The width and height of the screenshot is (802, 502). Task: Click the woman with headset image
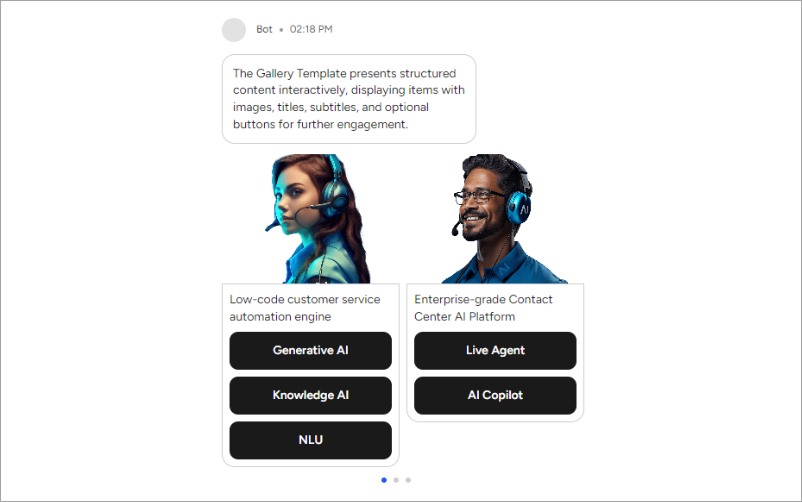[318, 219]
